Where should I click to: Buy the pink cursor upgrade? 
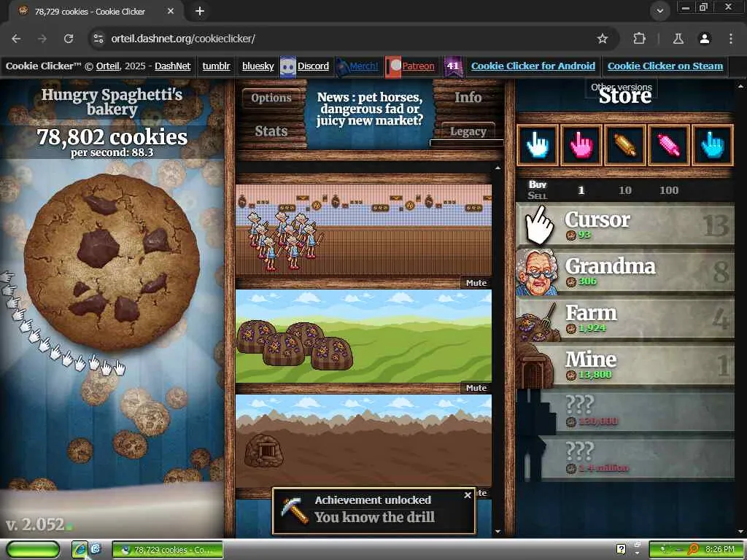tap(581, 145)
